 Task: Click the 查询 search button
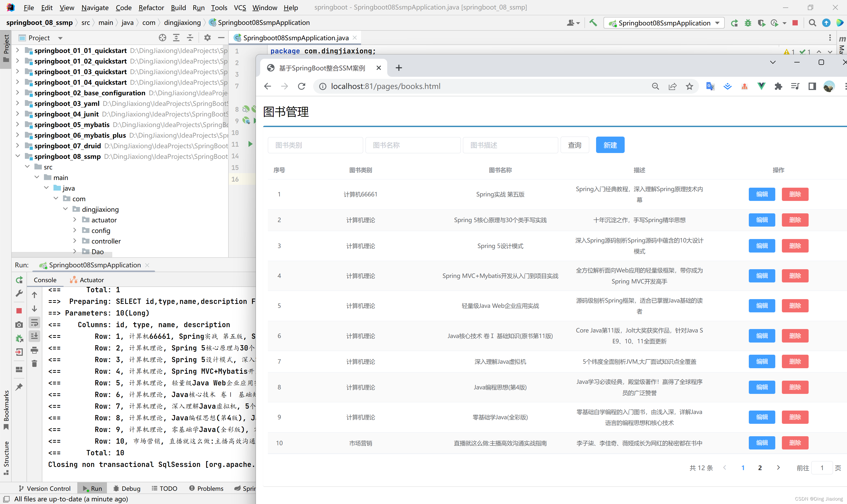click(x=575, y=145)
